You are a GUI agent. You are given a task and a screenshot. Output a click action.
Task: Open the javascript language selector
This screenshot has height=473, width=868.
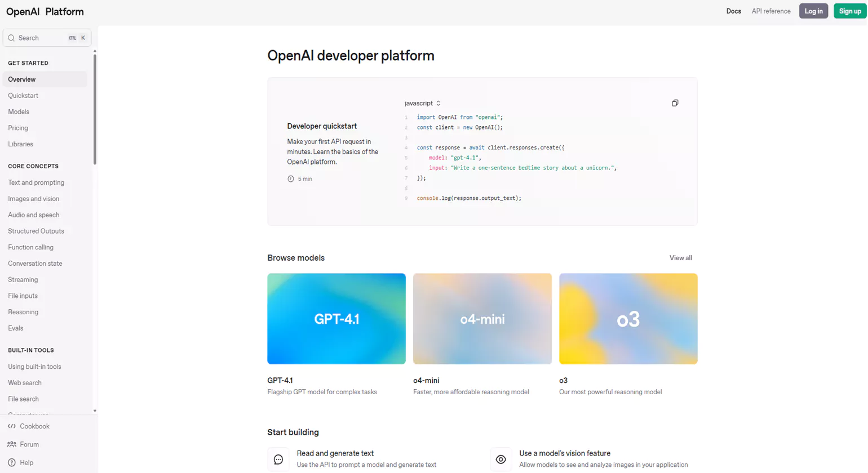point(421,103)
